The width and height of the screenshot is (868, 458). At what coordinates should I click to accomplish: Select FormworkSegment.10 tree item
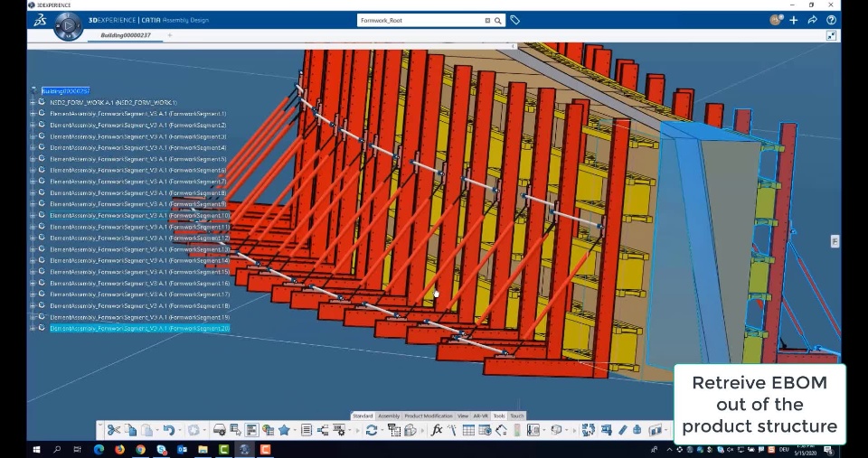(x=139, y=215)
